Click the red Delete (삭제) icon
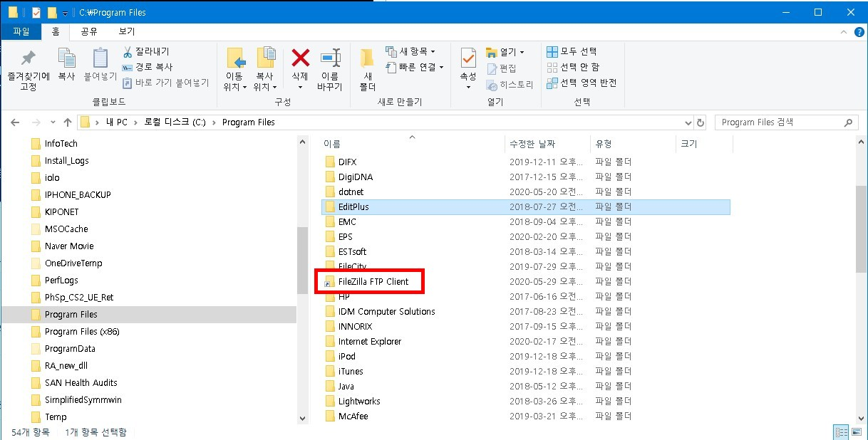The width and height of the screenshot is (868, 440). coord(301,58)
